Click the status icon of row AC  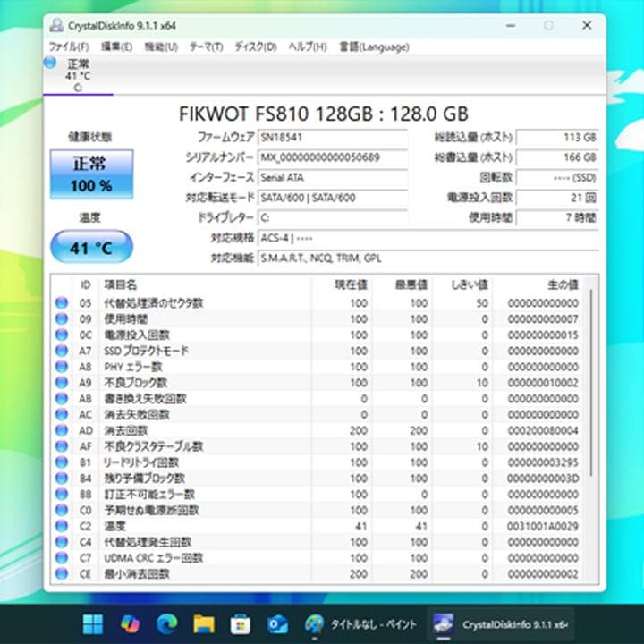coord(62,414)
